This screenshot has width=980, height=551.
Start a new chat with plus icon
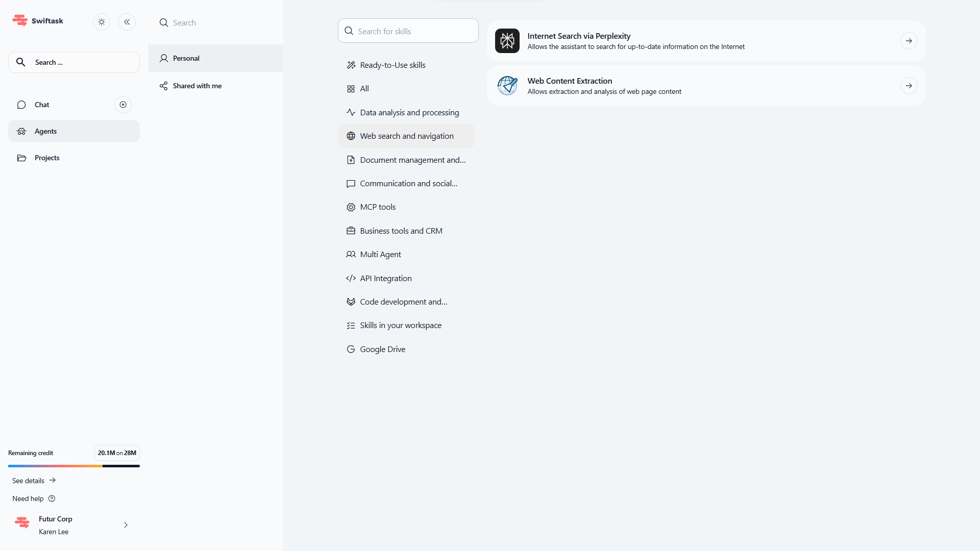click(123, 105)
